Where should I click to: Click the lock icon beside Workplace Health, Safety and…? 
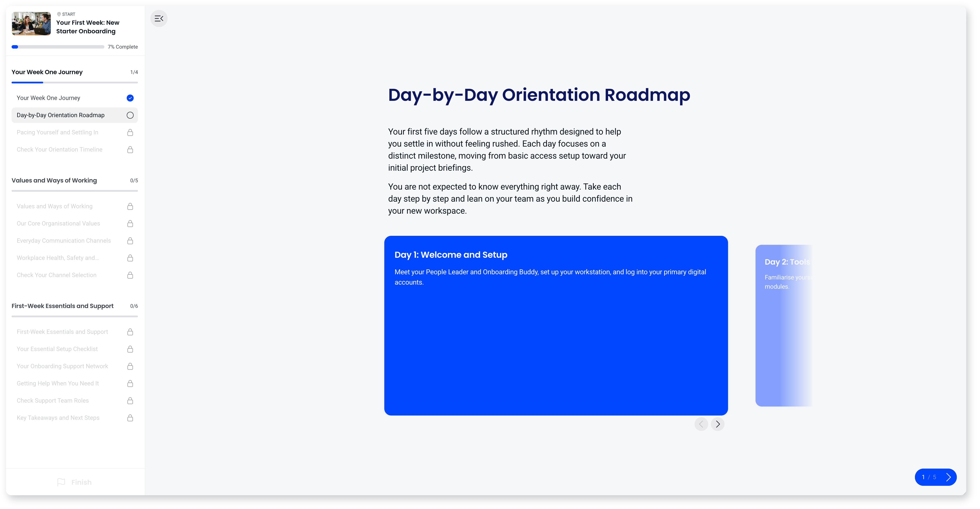(x=130, y=258)
